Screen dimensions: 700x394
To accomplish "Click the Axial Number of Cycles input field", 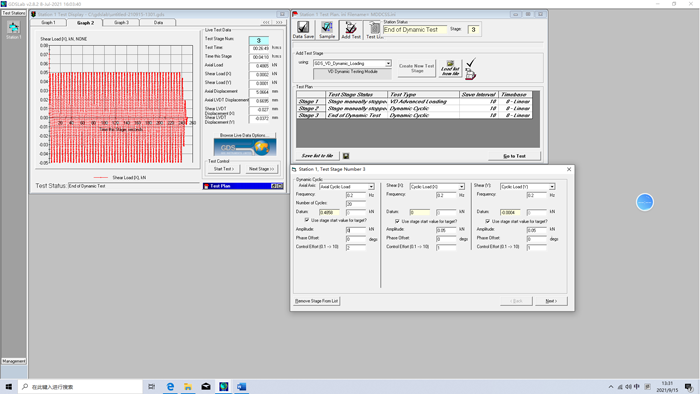I will 356,203.
